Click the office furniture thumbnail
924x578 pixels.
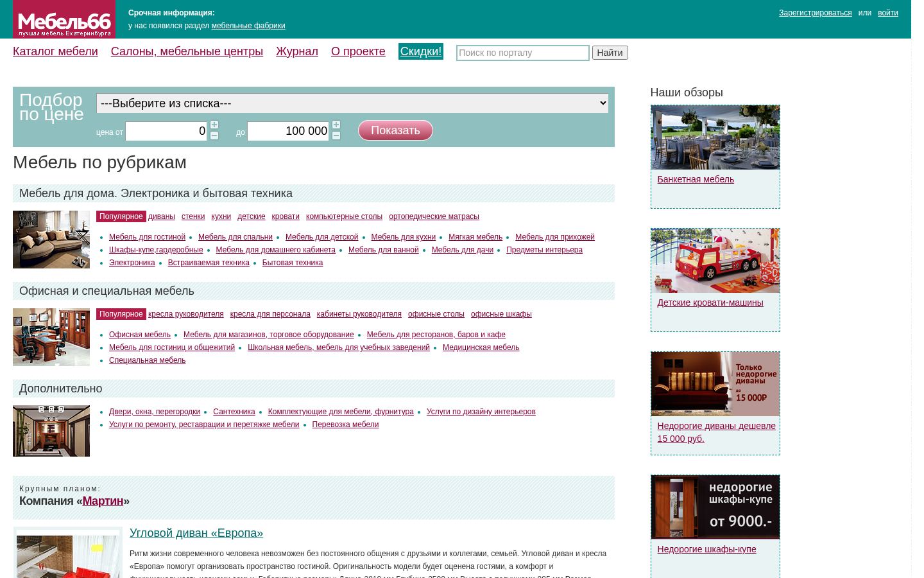(x=51, y=337)
